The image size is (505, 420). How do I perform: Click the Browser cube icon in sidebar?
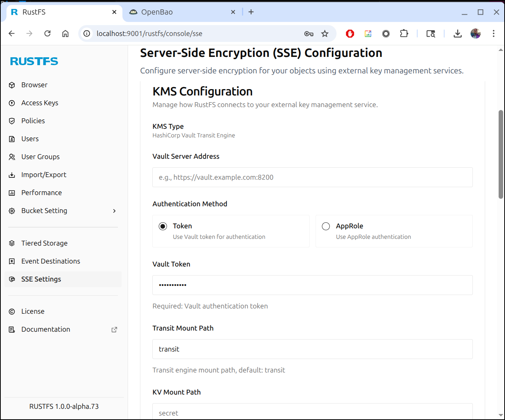pos(12,85)
